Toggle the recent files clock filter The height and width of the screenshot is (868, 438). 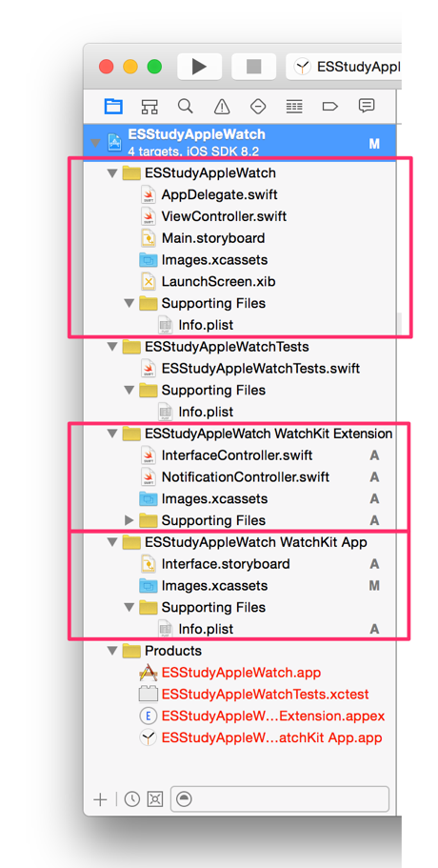pyautogui.click(x=131, y=799)
